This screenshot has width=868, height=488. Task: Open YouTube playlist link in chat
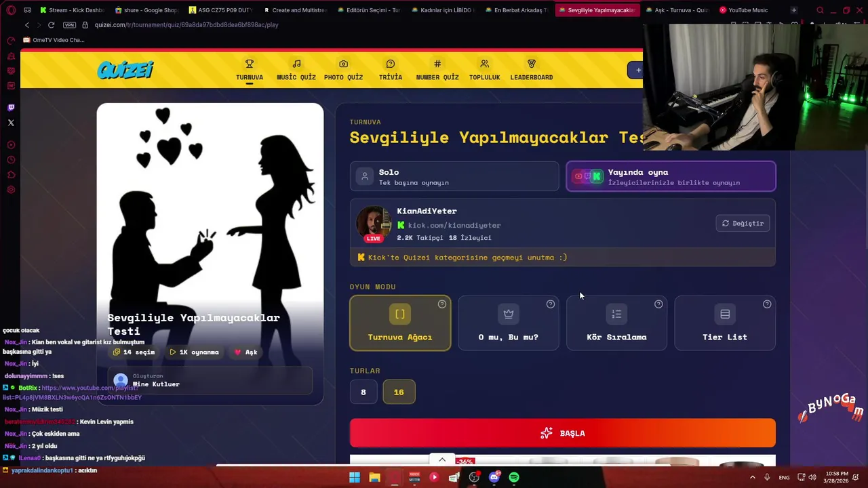(x=73, y=392)
